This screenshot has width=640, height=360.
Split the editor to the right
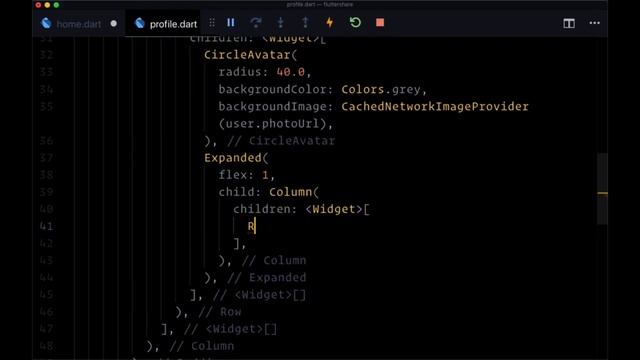pos(569,23)
